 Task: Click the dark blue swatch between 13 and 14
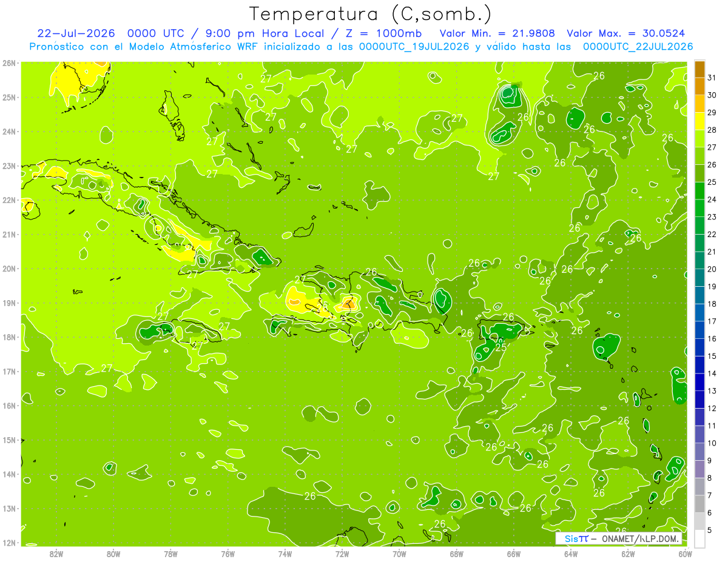699,381
